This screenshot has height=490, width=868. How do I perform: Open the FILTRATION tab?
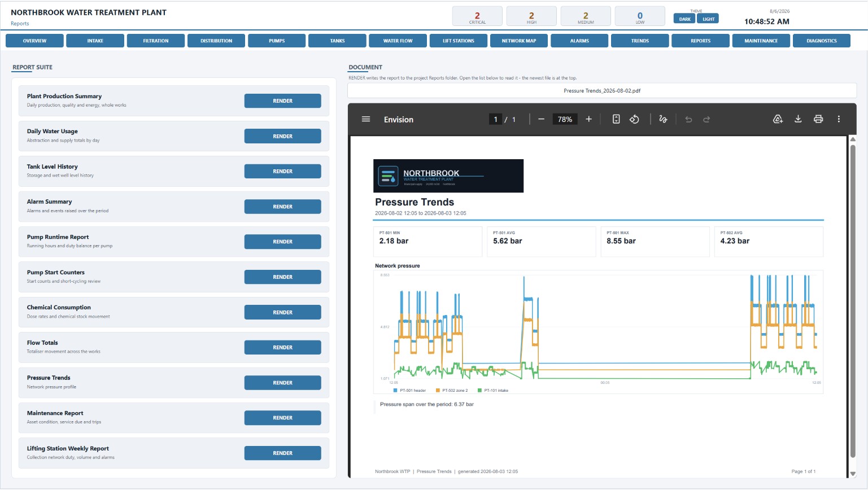point(156,41)
